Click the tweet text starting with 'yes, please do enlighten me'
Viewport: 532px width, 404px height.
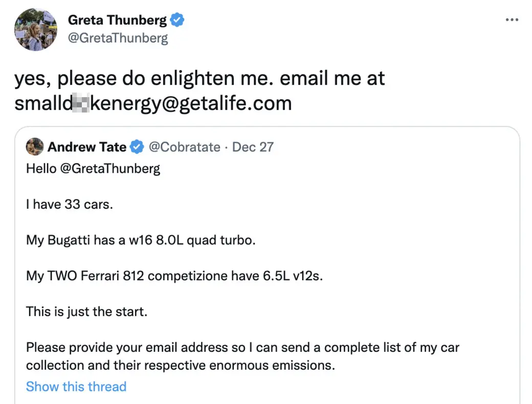click(198, 78)
